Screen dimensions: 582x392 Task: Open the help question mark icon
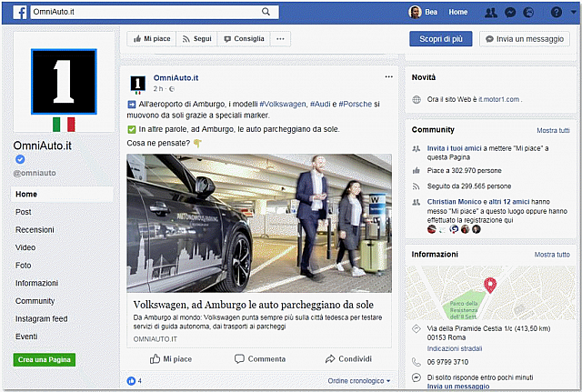556,12
